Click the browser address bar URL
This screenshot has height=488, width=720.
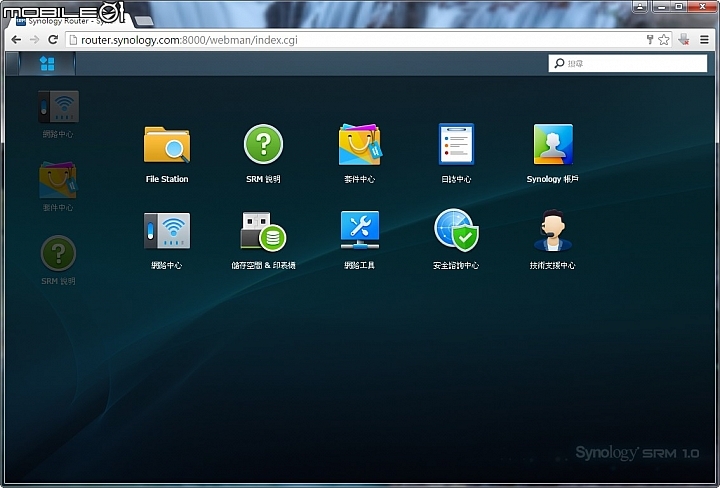coord(189,40)
